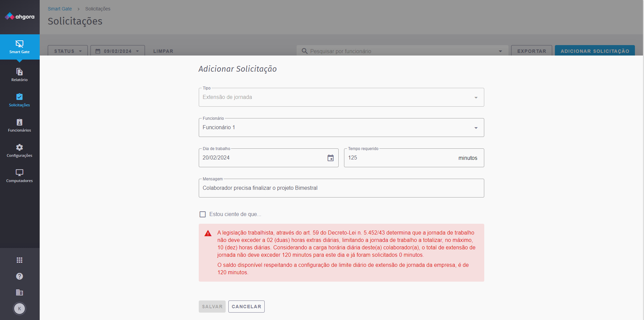Open the user avatar K
This screenshot has width=644, height=320.
pyautogui.click(x=20, y=309)
